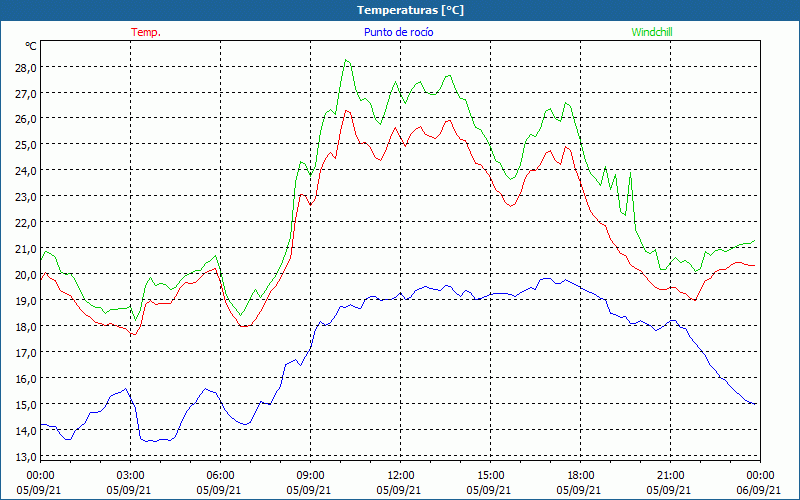Click the 21:00 time axis label
This screenshot has height=500, width=800.
(x=670, y=476)
